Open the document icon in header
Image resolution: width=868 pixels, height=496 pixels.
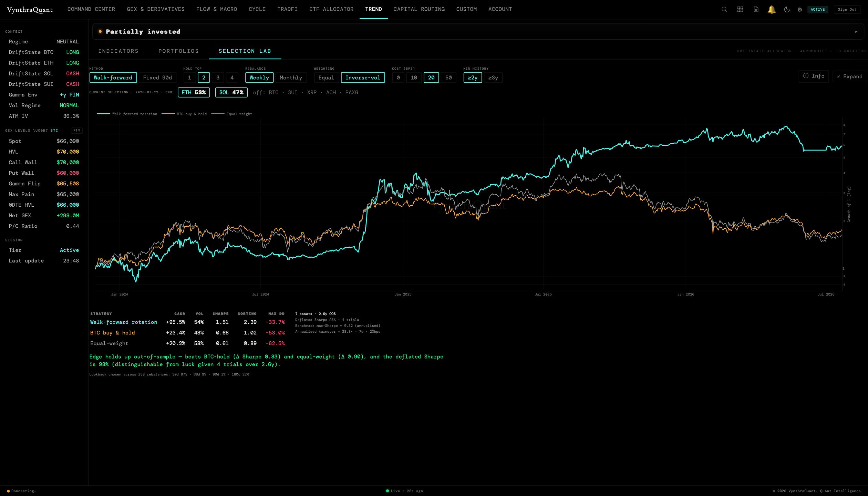point(756,9)
